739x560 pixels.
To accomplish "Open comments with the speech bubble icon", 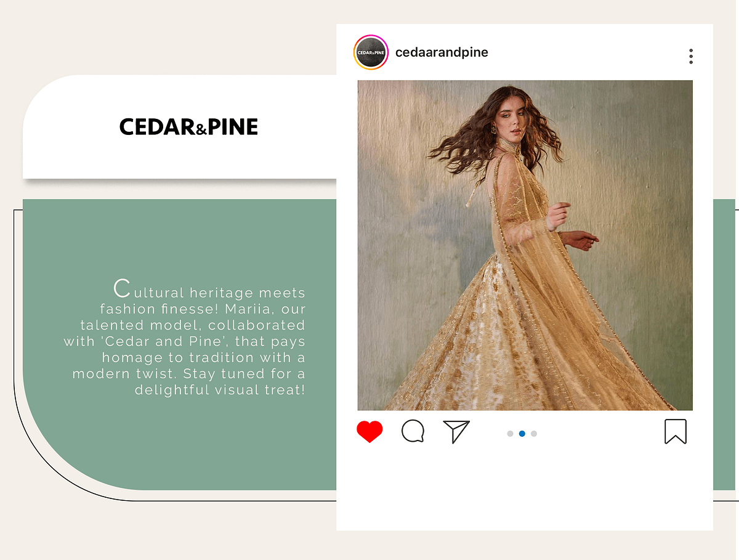I will click(x=413, y=431).
